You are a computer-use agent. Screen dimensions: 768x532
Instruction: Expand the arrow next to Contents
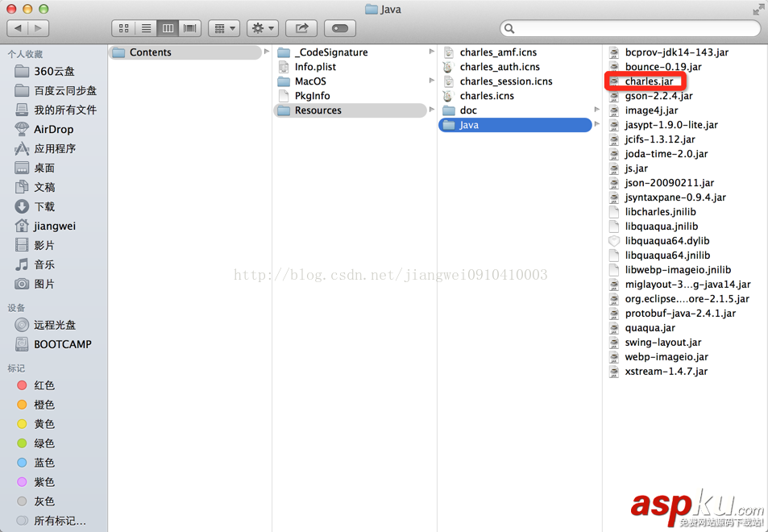[267, 52]
